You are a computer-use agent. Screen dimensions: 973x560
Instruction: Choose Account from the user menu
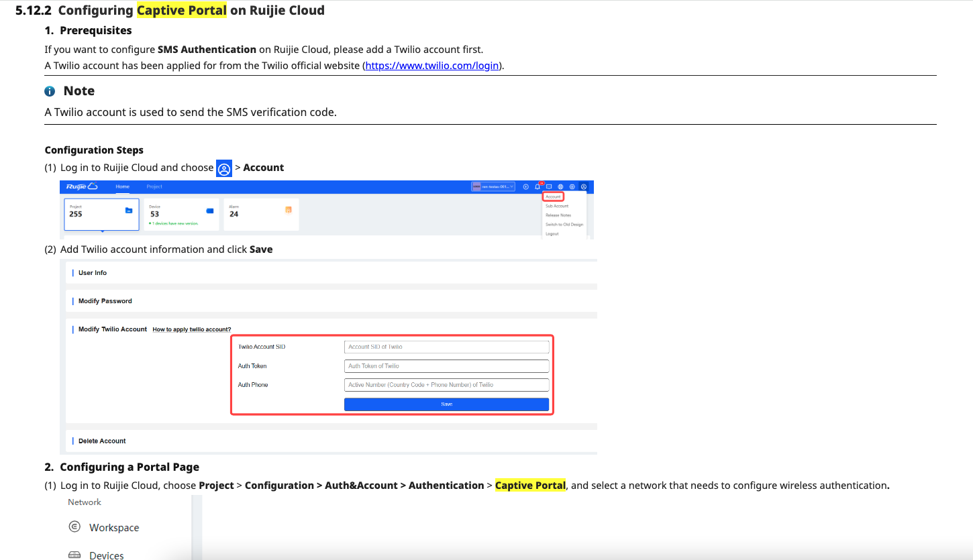click(x=553, y=197)
